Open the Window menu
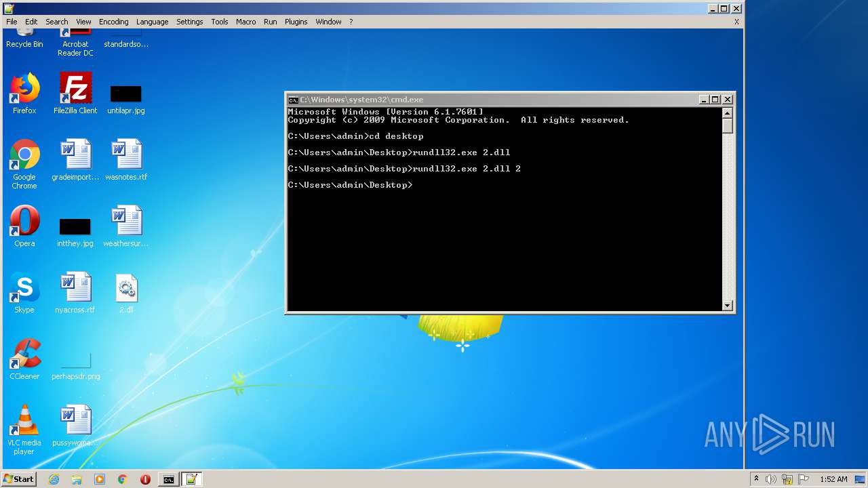Screen dimensions: 868x488 [x=328, y=22]
